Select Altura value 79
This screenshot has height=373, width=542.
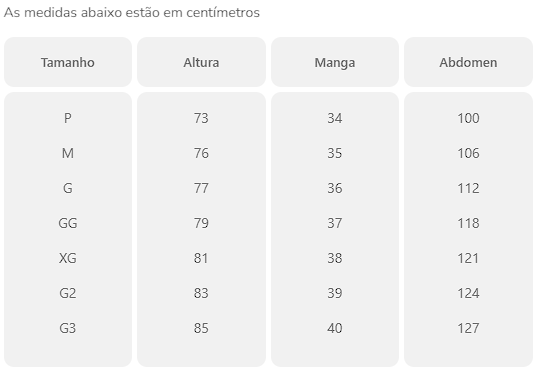[201, 223]
